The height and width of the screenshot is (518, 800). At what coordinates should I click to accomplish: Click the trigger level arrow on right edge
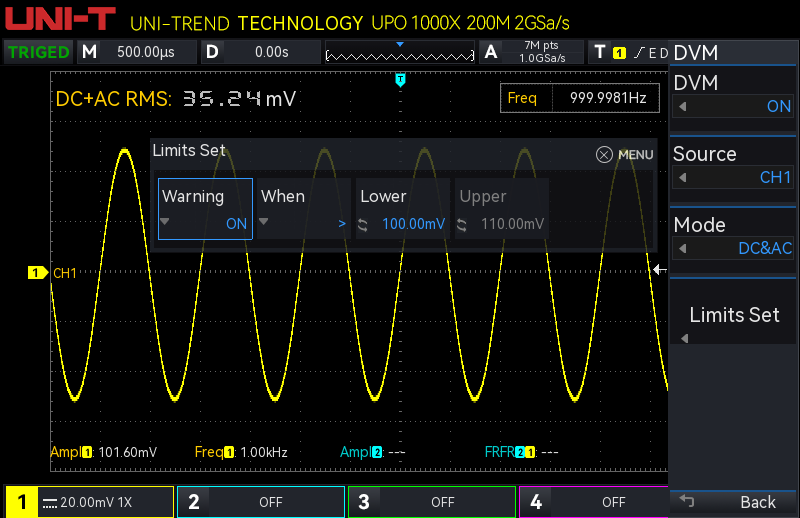[x=658, y=269]
